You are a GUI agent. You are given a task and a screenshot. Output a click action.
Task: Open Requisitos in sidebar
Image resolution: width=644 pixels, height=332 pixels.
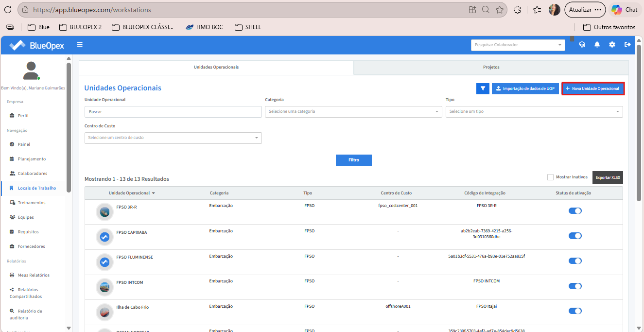click(28, 232)
